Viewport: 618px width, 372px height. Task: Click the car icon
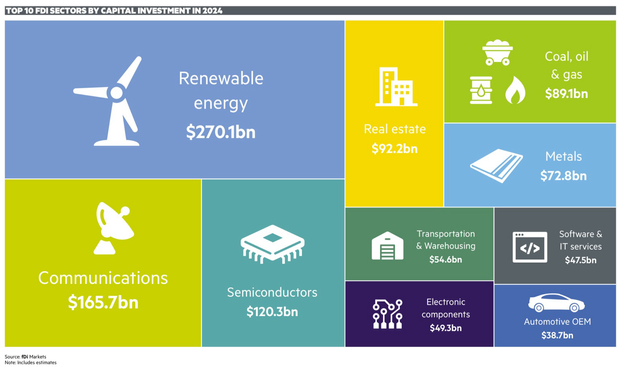(x=557, y=303)
